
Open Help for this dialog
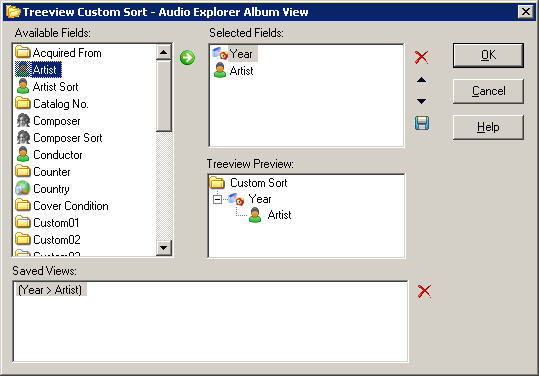(488, 127)
